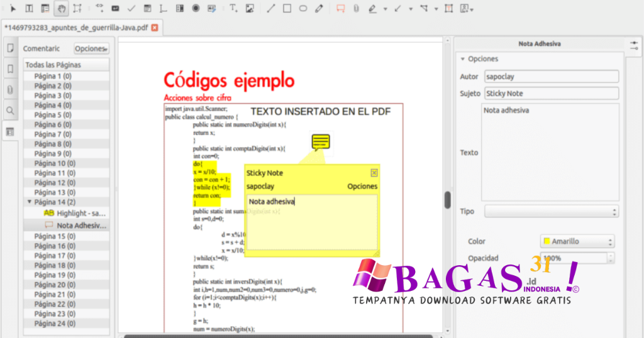Click the TEXTO INSERTADO EN EL PDF text
The image size is (644, 338).
(320, 112)
